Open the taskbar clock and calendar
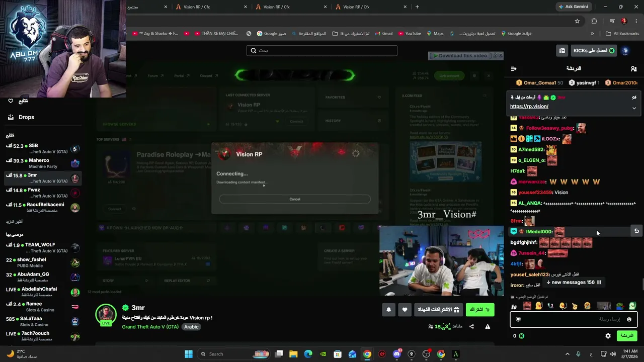This screenshot has height=362, width=644. click(630, 354)
